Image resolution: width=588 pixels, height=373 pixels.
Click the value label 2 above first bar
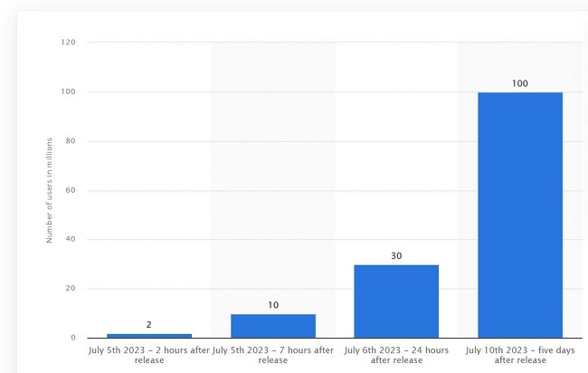tap(149, 324)
